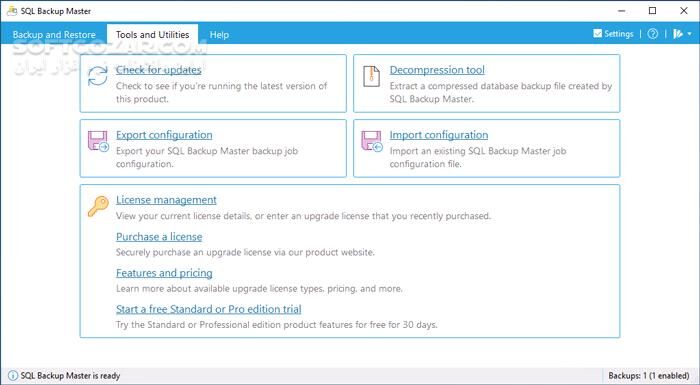This screenshot has height=385, width=700.
Task: Click the 'View your current license details' description
Action: coord(303,216)
